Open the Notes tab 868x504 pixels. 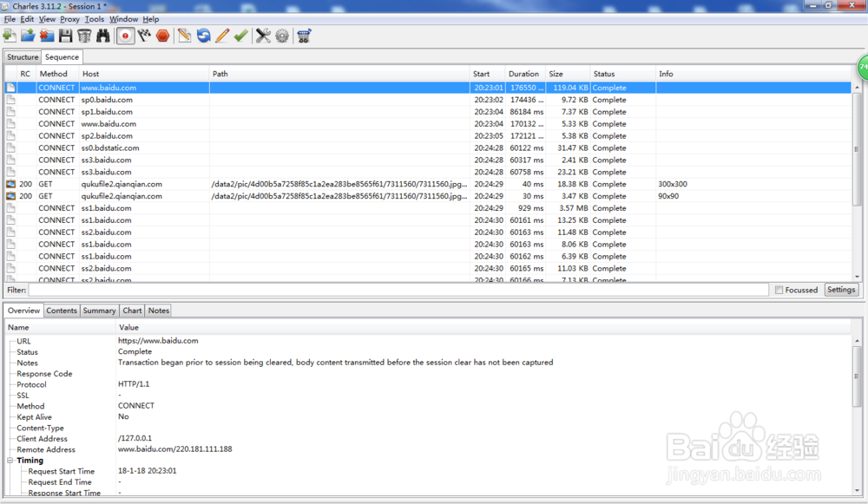(158, 311)
